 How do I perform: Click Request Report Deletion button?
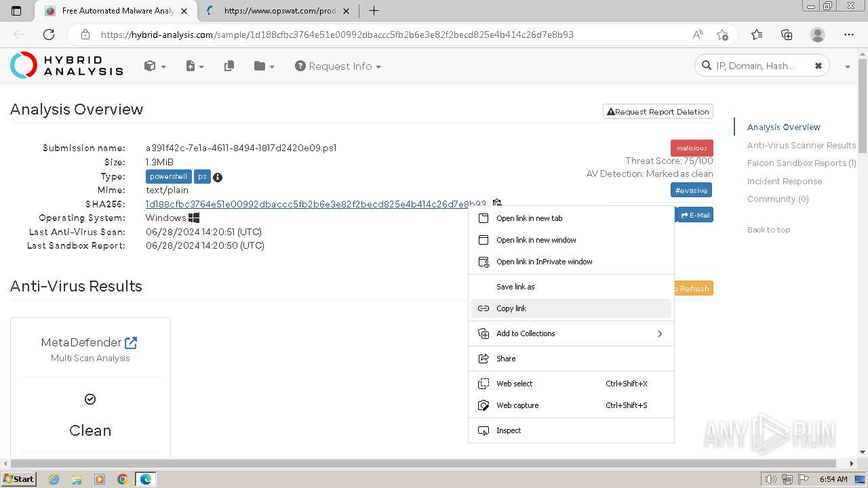(x=658, y=112)
